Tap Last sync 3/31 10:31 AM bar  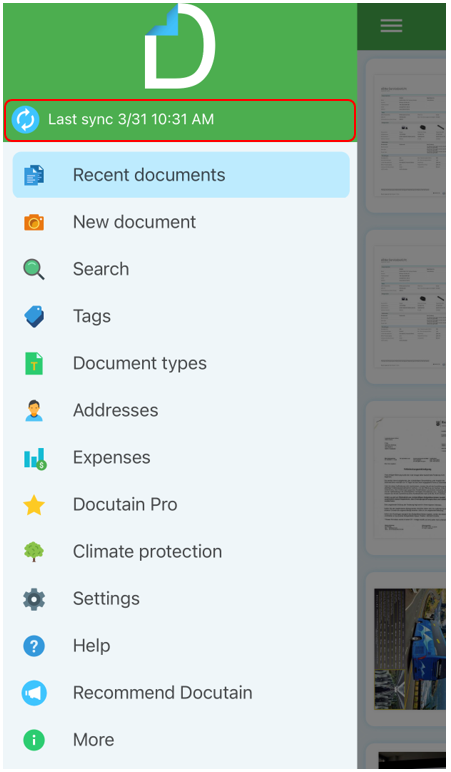click(x=180, y=120)
